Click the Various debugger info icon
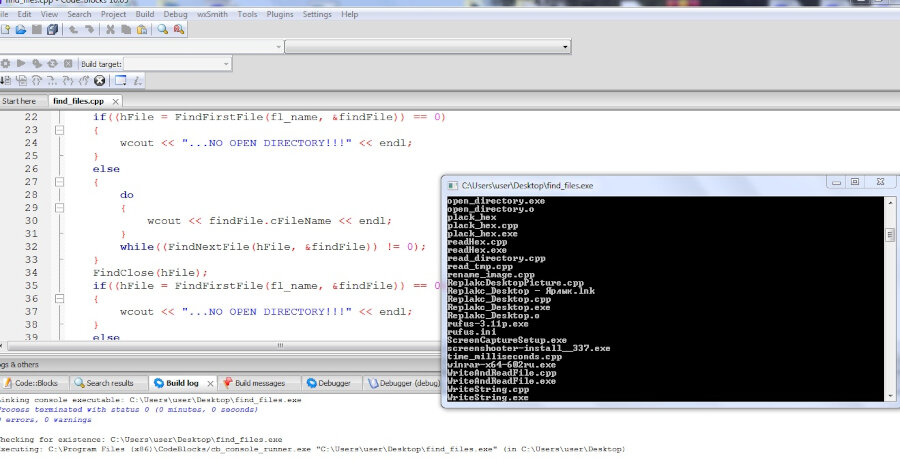This screenshot has height=465, width=900. pyautogui.click(x=137, y=80)
